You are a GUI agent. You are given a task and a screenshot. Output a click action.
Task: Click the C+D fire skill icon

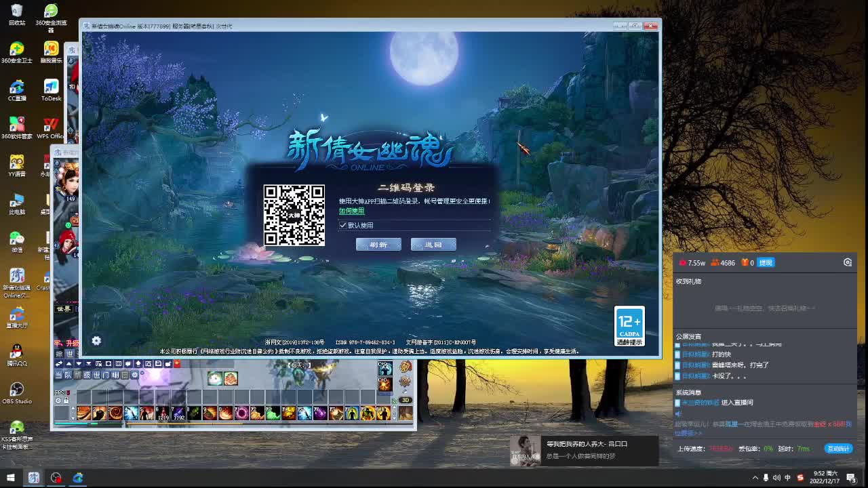click(385, 385)
